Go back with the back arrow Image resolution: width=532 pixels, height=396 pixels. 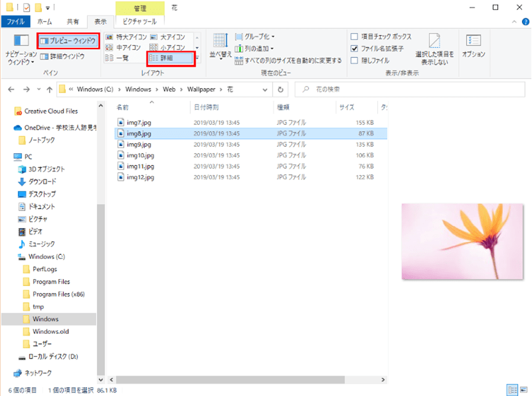coord(11,89)
